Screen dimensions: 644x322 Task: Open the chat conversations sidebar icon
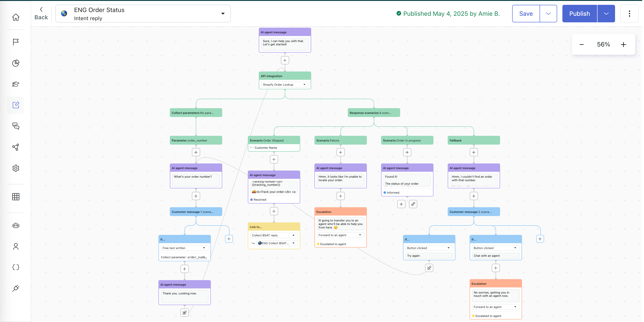coord(16,126)
